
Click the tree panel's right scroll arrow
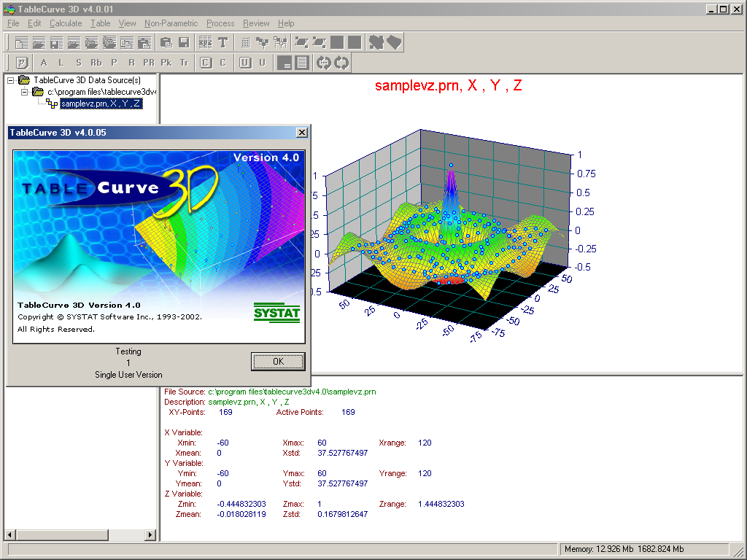(151, 535)
